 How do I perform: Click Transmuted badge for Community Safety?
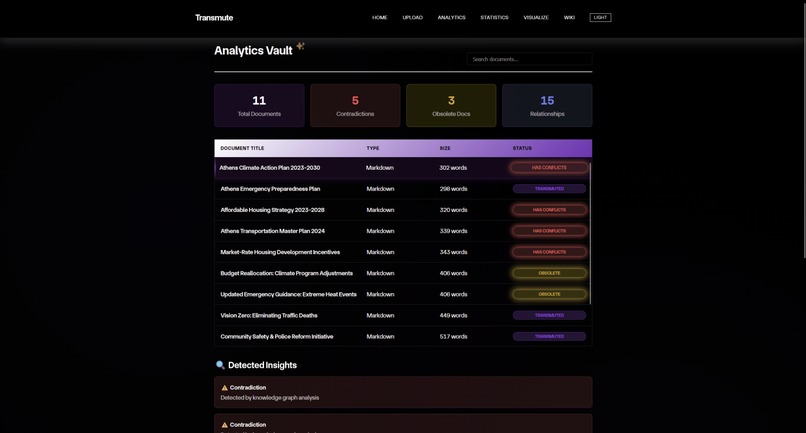click(x=549, y=336)
